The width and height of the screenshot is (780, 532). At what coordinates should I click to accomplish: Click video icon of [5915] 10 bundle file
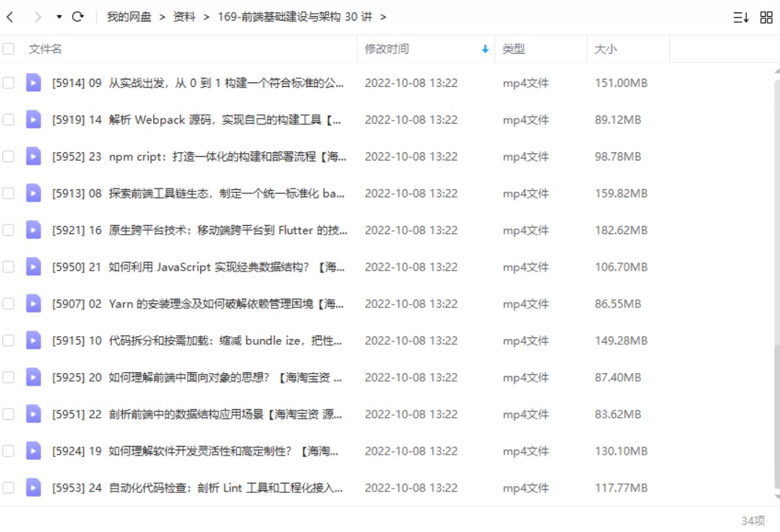click(x=33, y=341)
